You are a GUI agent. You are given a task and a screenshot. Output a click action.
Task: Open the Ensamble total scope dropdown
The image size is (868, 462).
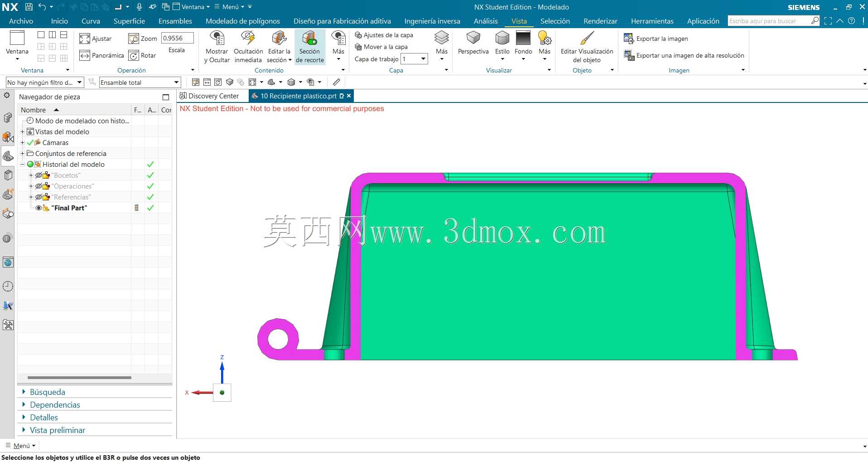(x=140, y=83)
